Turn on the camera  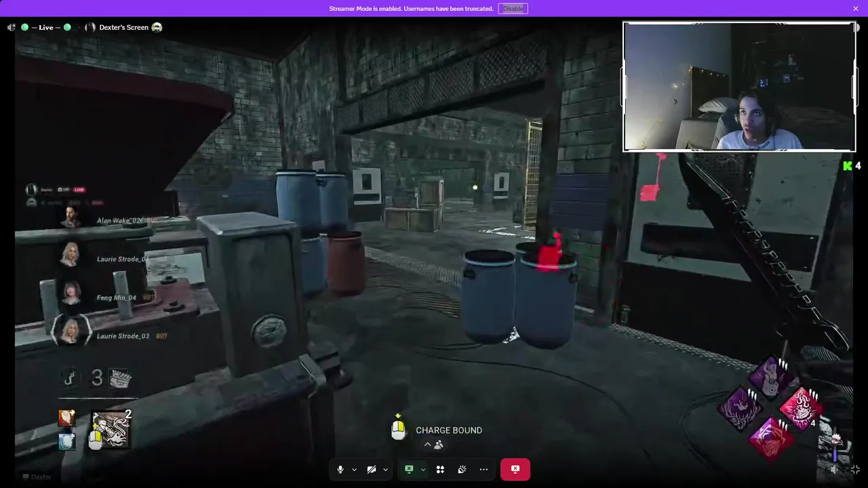[x=371, y=469]
